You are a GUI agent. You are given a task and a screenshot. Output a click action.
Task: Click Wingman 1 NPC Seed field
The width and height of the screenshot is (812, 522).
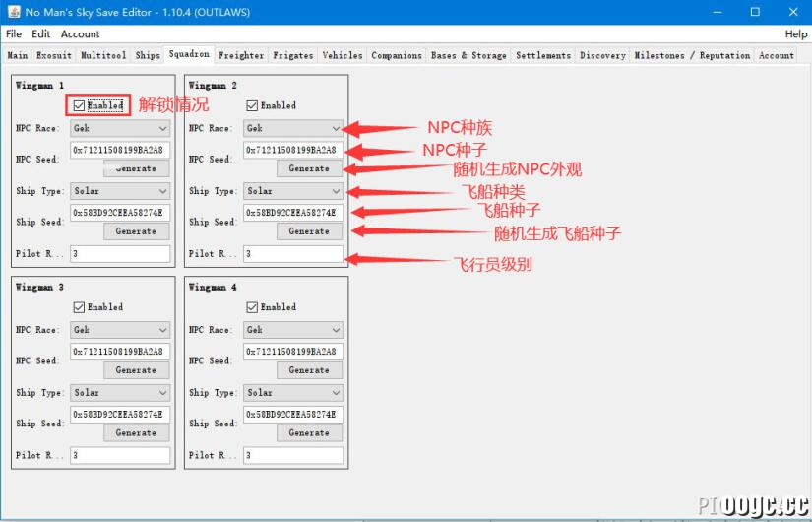[120, 151]
